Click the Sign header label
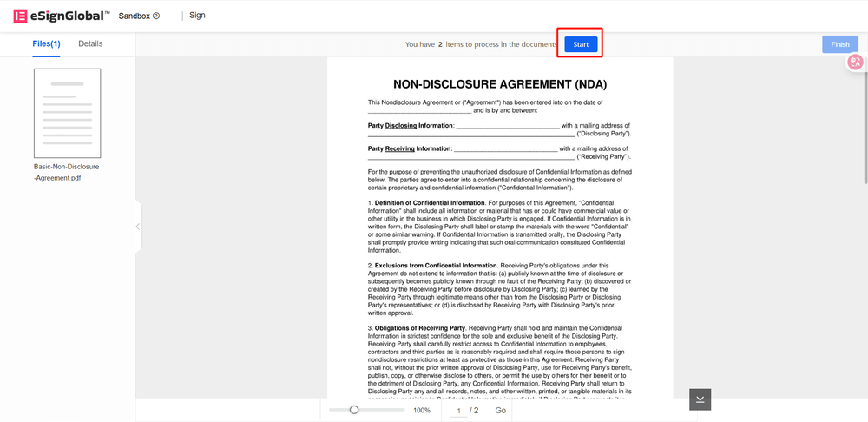Screen dimensions: 868x422 (197, 16)
